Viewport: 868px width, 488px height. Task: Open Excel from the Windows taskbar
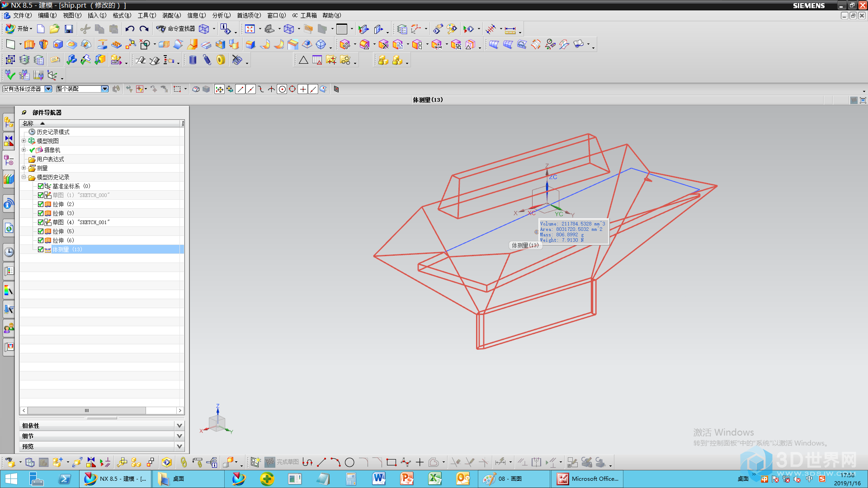coord(435,479)
